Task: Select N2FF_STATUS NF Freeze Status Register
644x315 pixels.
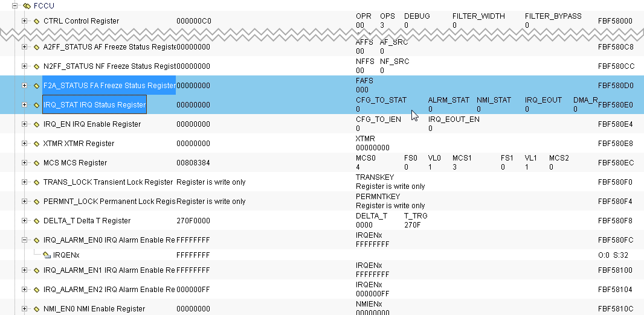Action: [109, 66]
